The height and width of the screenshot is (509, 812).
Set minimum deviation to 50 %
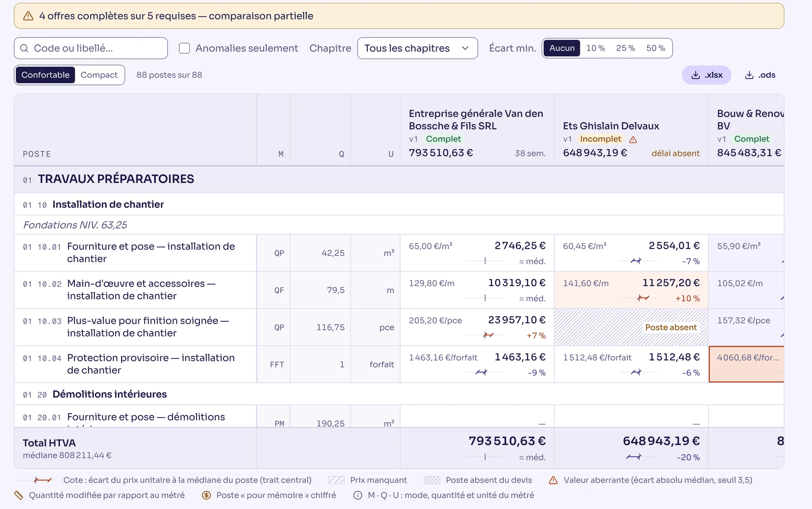tap(656, 48)
